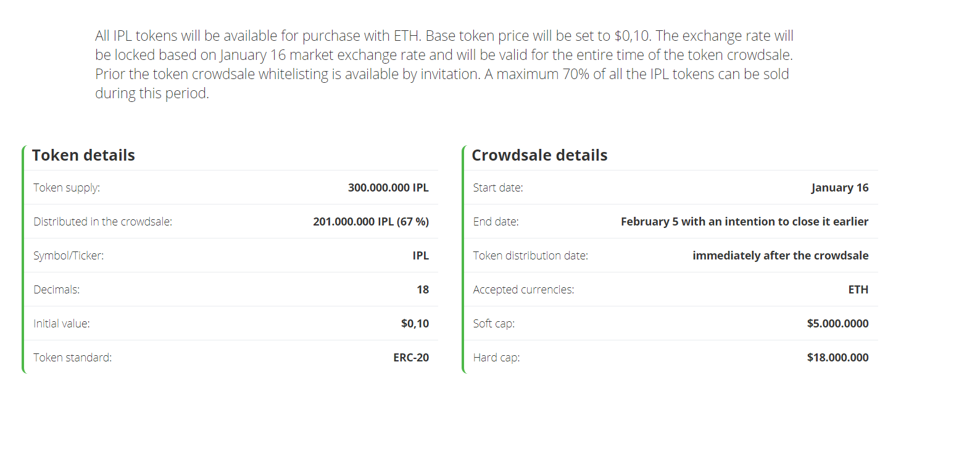
Task: Select the 201.000.000 IPL (67 %) value
Action: click(371, 222)
